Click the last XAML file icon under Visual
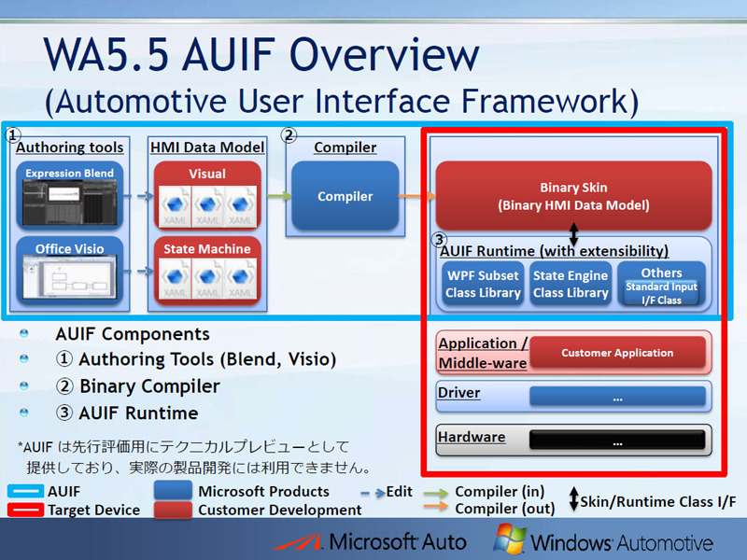This screenshot has height=560, width=747. coord(240,205)
